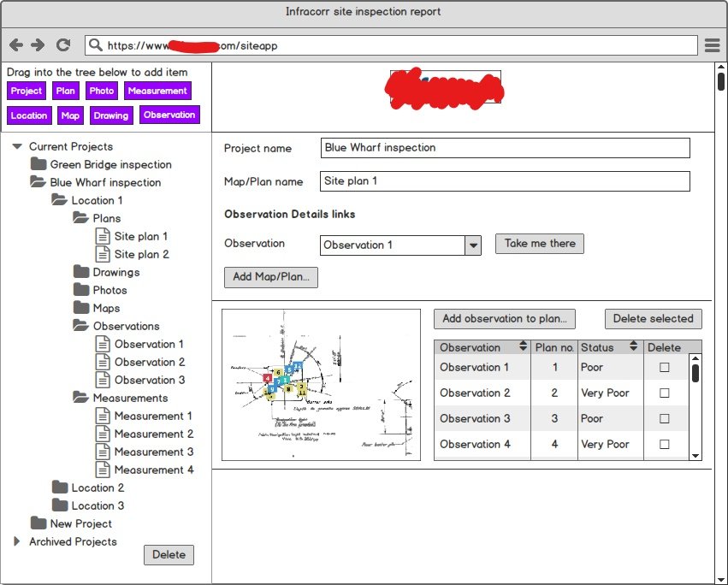Image resolution: width=728 pixels, height=585 pixels.
Task: Click the Location 2 folder icon
Action: [60, 487]
